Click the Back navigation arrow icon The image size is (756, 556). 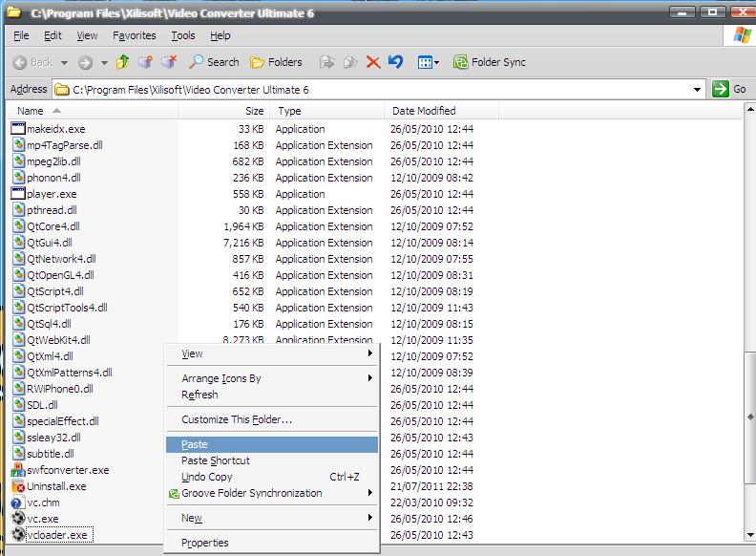tap(20, 62)
